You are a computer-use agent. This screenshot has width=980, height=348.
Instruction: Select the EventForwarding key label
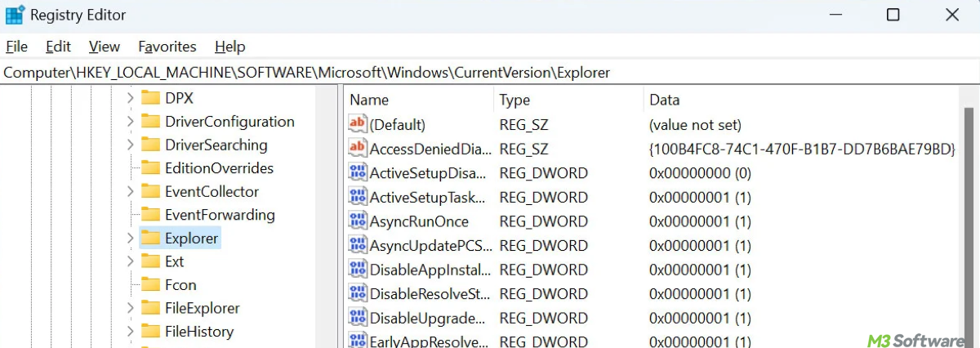click(220, 215)
